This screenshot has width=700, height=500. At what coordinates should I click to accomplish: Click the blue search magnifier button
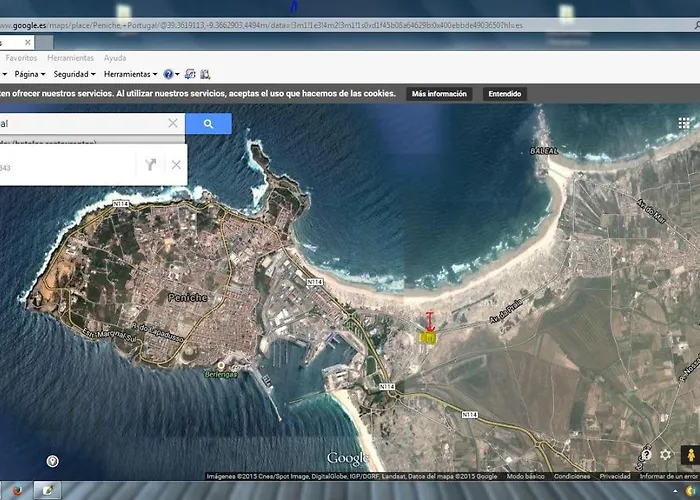click(x=208, y=123)
